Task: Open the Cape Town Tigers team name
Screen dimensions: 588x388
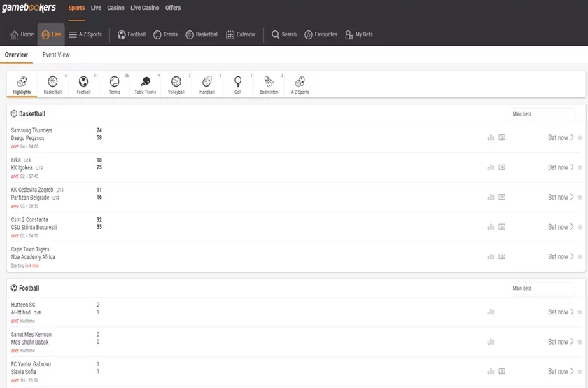Action: [x=30, y=249]
